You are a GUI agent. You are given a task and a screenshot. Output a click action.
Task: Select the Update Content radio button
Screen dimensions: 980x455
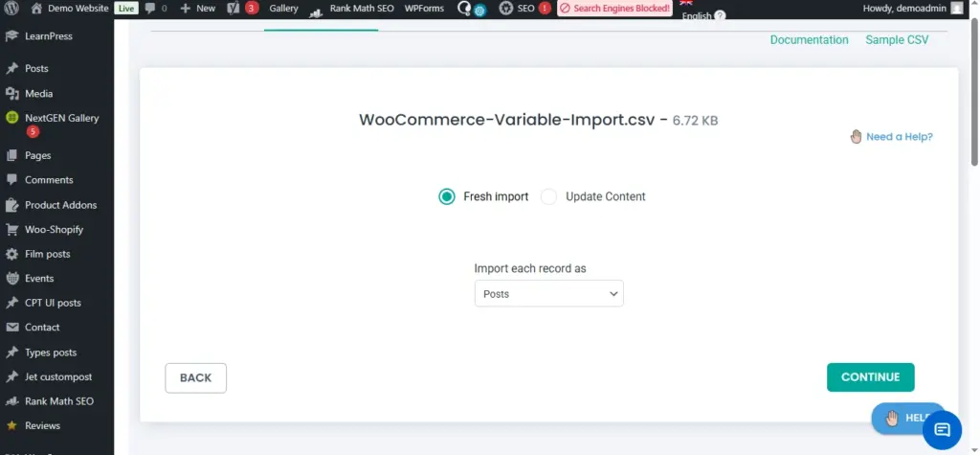(548, 196)
